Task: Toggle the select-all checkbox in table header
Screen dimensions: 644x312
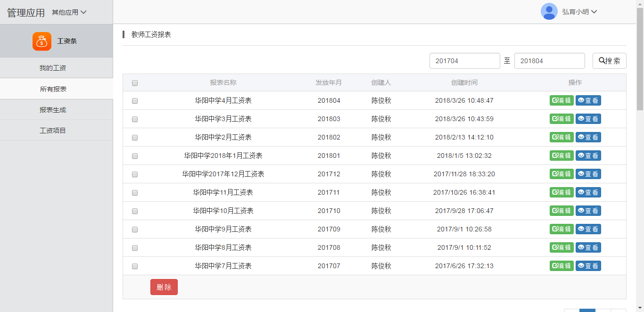Action: [135, 83]
